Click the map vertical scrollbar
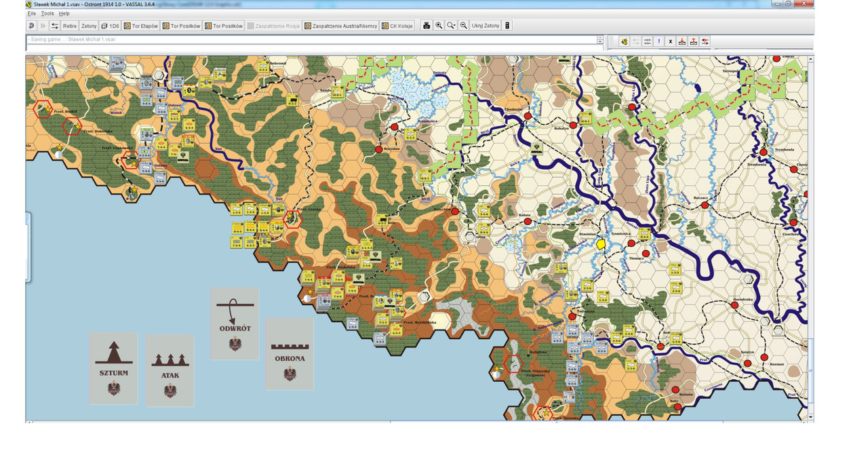This screenshot has width=868, height=470. (811, 239)
